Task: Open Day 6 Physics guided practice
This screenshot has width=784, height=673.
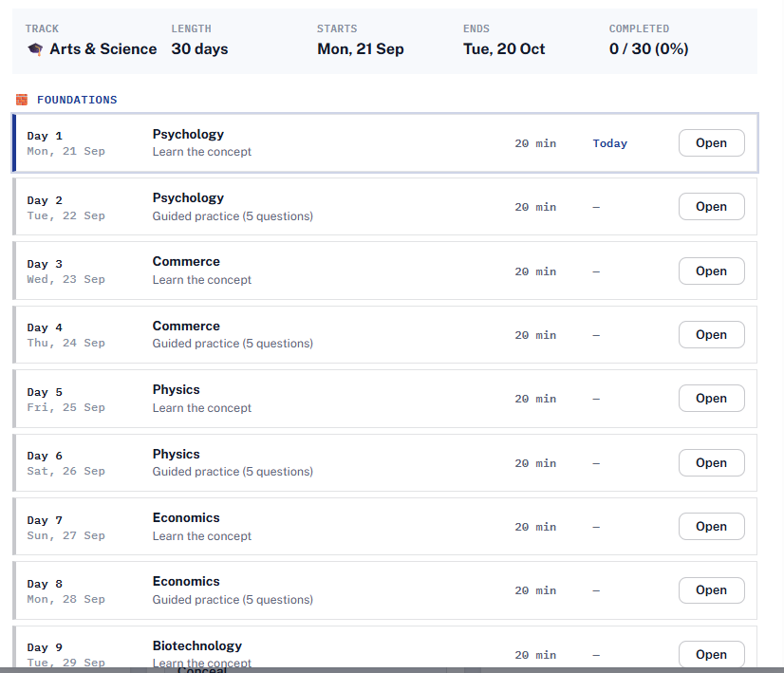Action: 711,462
